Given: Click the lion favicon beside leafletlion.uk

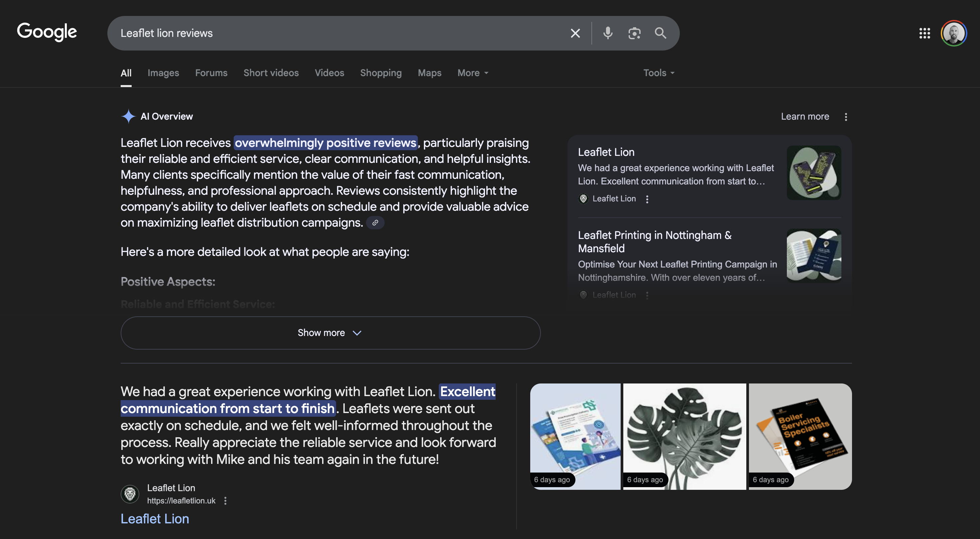Looking at the screenshot, I should pos(130,494).
